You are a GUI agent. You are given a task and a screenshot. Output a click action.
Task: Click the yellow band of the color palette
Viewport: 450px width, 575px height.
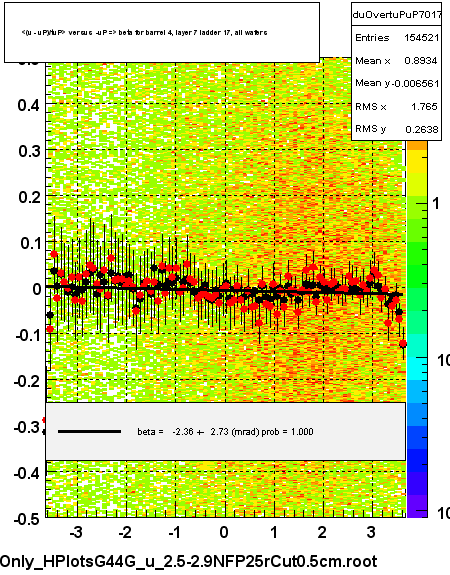tap(417, 161)
